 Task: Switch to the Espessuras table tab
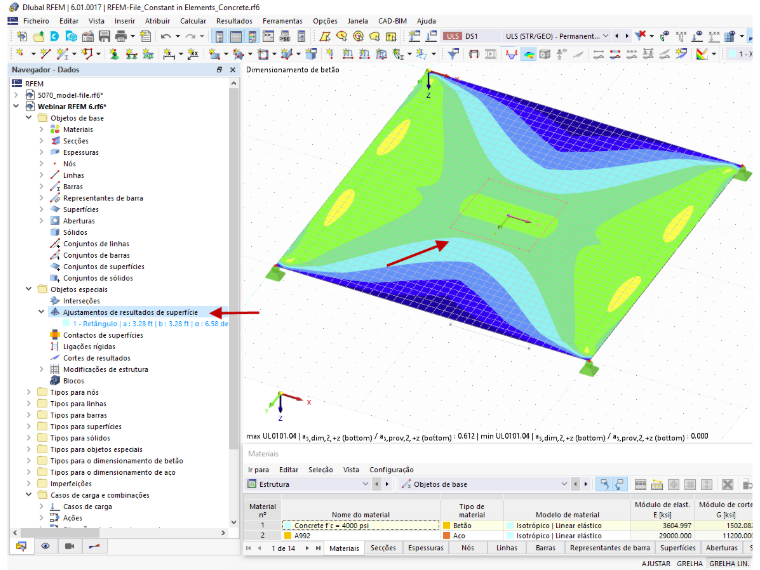[x=426, y=548]
